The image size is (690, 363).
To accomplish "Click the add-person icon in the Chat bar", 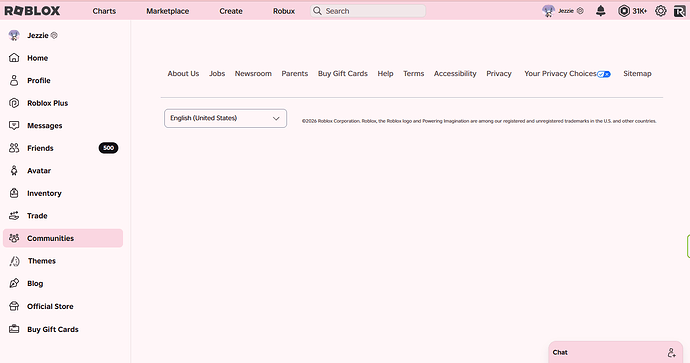I will coord(672,352).
